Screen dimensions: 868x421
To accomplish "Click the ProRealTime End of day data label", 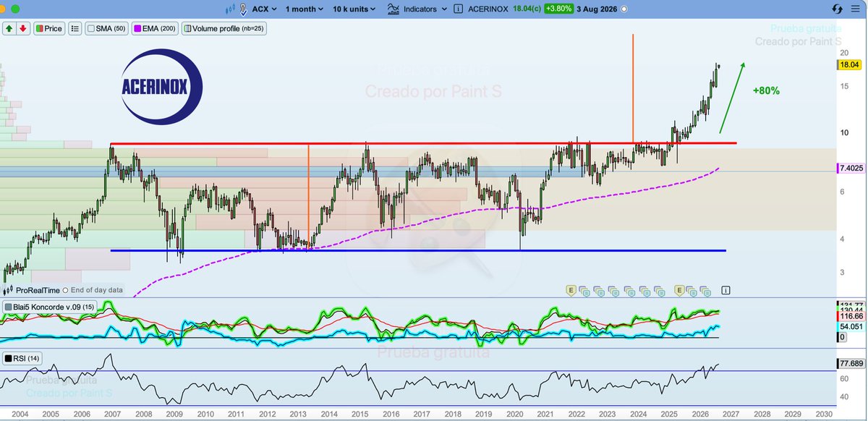I will tap(64, 289).
